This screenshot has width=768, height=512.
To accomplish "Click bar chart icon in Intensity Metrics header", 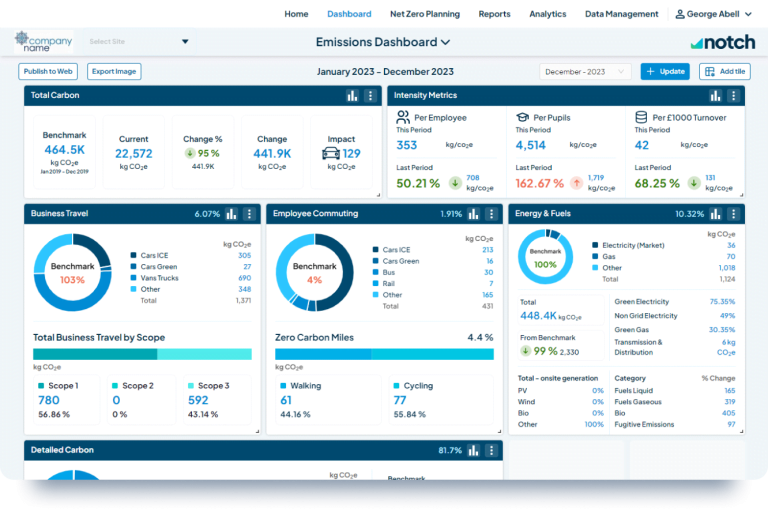I will click(x=716, y=96).
